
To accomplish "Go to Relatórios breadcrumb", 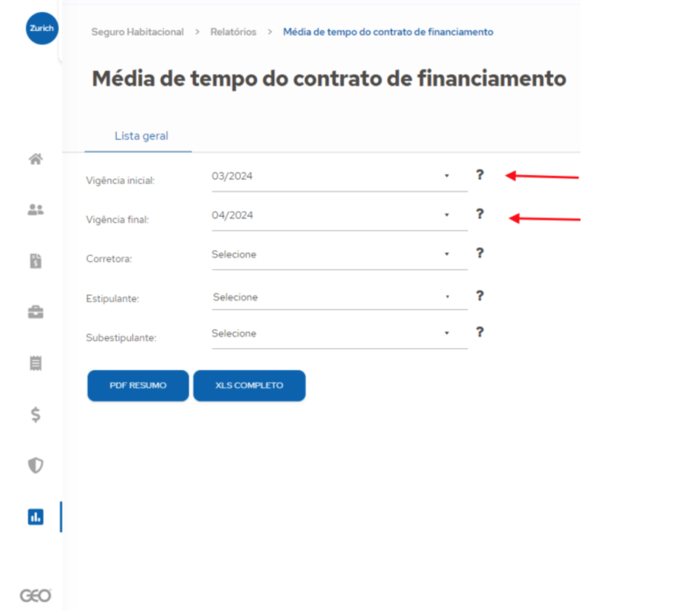I will click(x=233, y=32).
